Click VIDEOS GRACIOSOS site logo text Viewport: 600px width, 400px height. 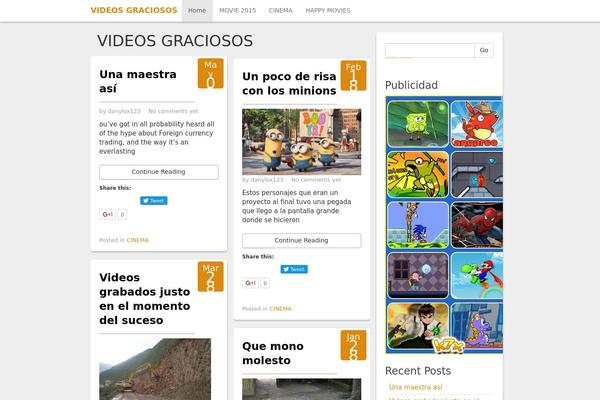(x=134, y=10)
